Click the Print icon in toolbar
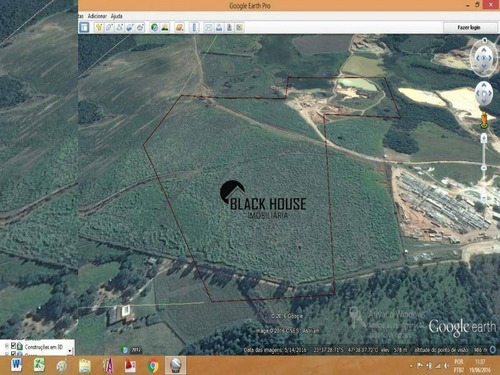The image size is (500, 375). [219, 27]
